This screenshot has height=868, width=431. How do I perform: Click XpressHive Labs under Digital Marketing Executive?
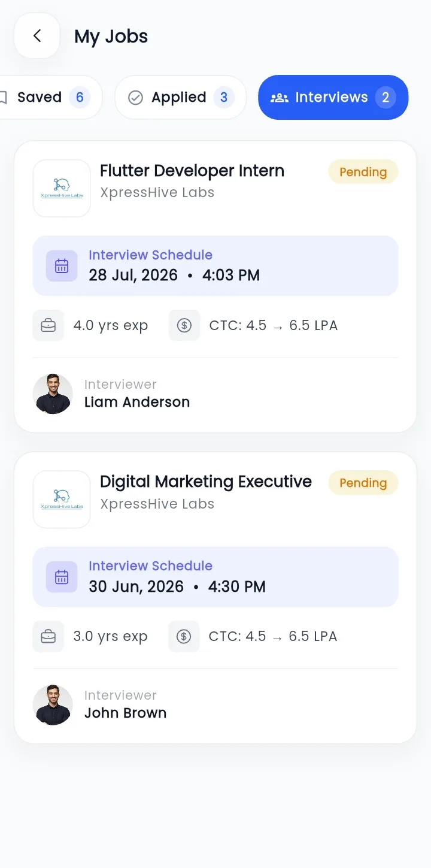(157, 504)
